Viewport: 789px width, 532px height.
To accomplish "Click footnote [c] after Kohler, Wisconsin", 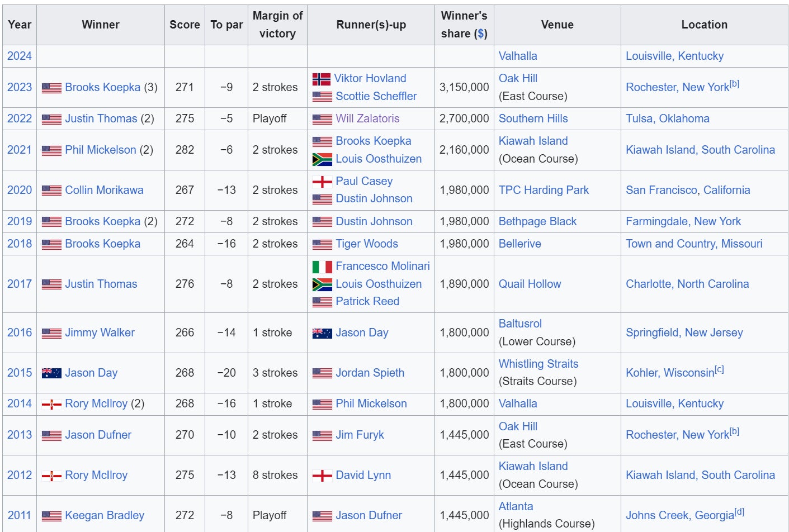I will (x=719, y=369).
